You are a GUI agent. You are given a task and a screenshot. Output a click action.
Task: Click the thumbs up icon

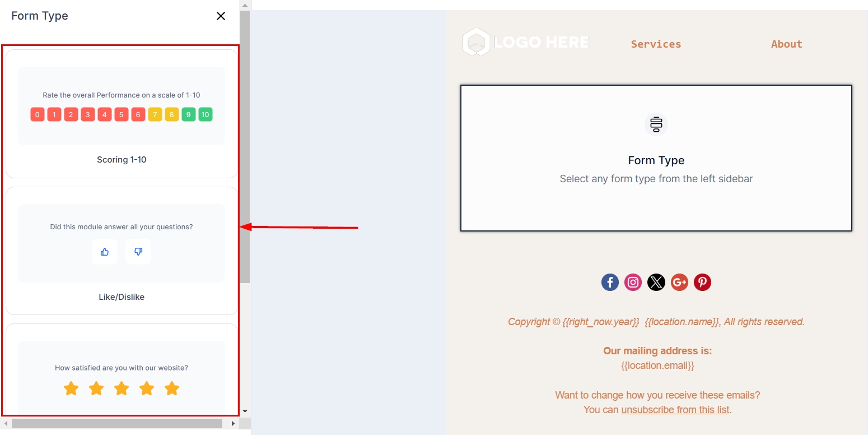(x=105, y=252)
